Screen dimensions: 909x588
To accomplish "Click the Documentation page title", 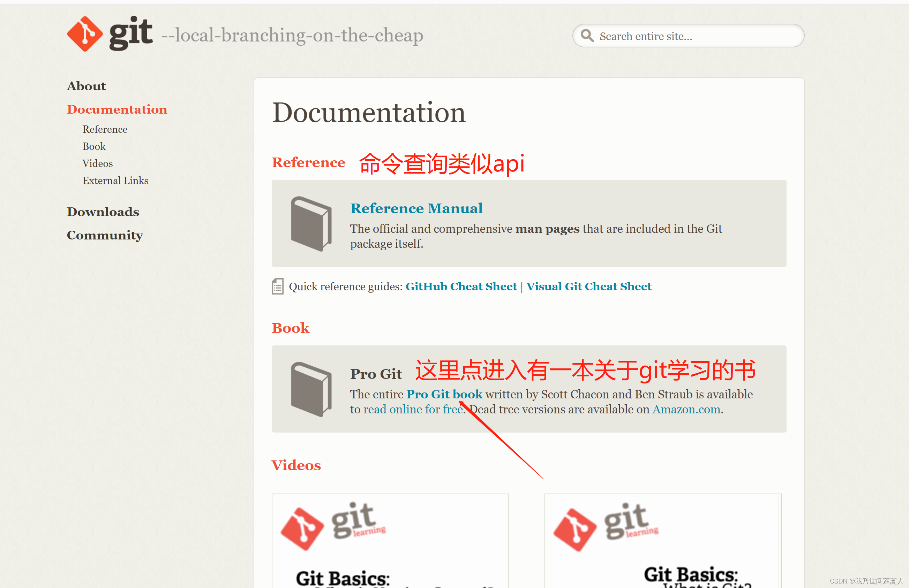I will 369,113.
